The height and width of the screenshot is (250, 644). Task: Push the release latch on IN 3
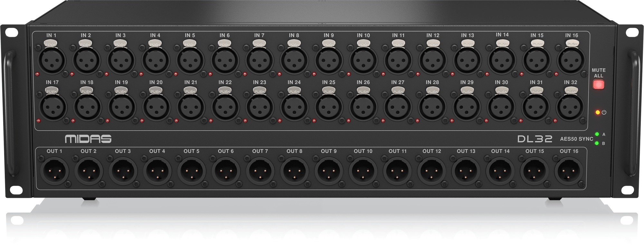(x=120, y=43)
